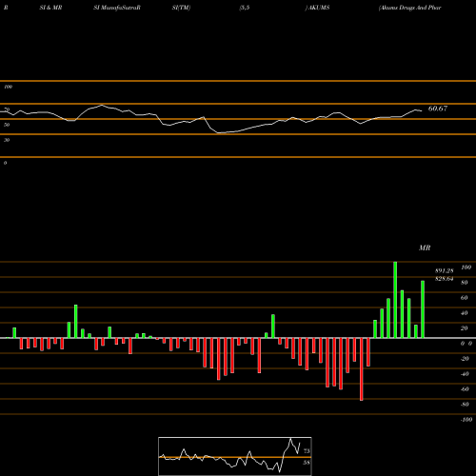
Task: Click the '828.64' value label
Action: coord(445,279)
